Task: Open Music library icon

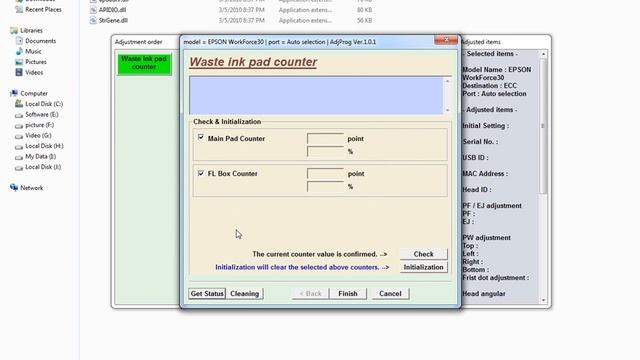Action: coord(19,51)
